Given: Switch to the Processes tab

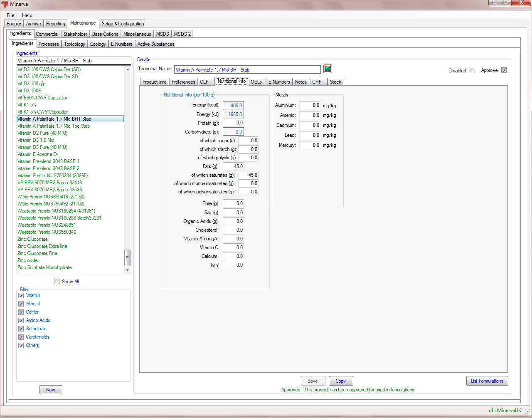Looking at the screenshot, I should pos(49,44).
